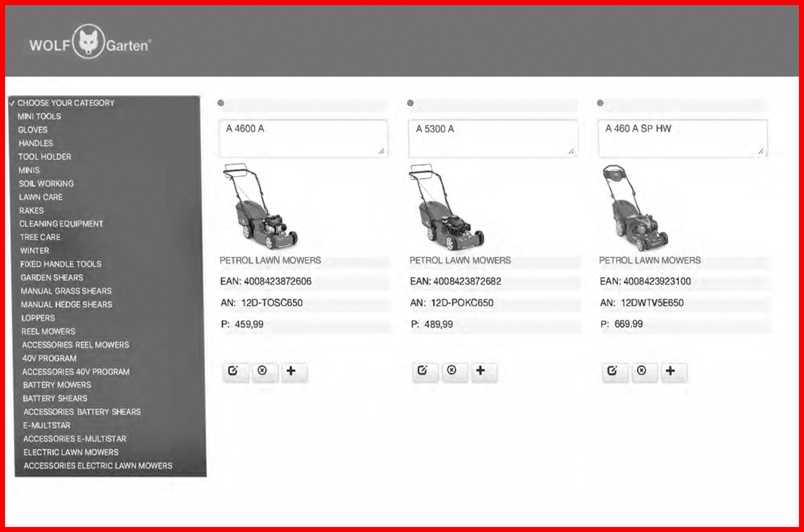Toggle the status dot above A 460 A SP HW
Viewport: 804px width, 532px height.
pos(600,103)
